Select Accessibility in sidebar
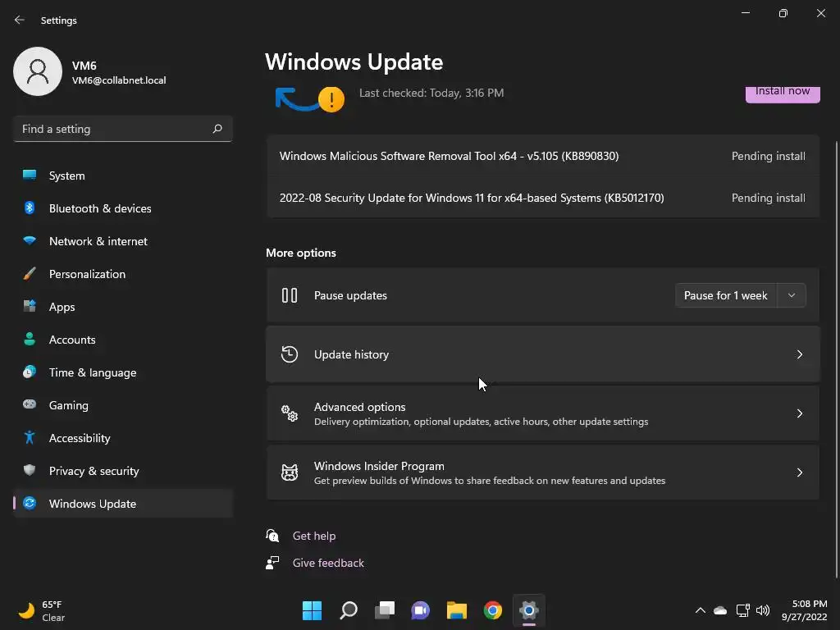Screen dimensions: 840x630 tap(123, 438)
